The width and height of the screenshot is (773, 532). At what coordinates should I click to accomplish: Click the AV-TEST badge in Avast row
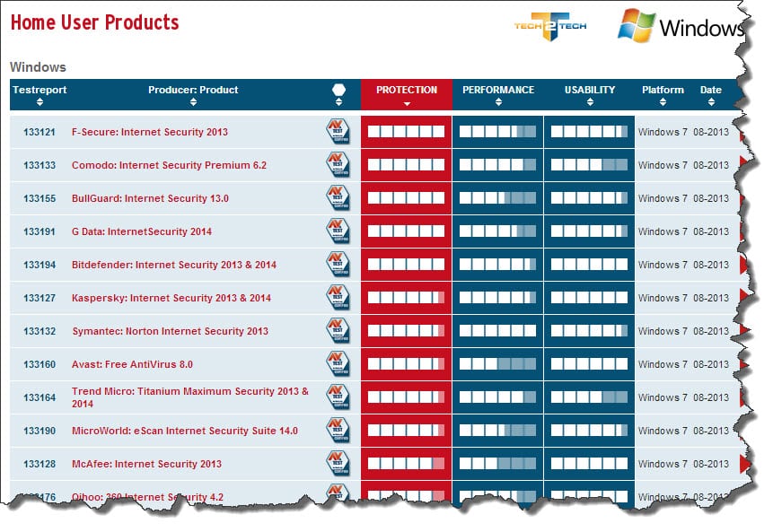338,364
